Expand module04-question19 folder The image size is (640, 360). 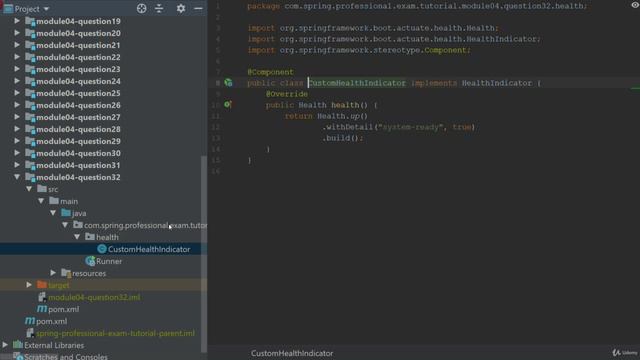[x=17, y=21]
